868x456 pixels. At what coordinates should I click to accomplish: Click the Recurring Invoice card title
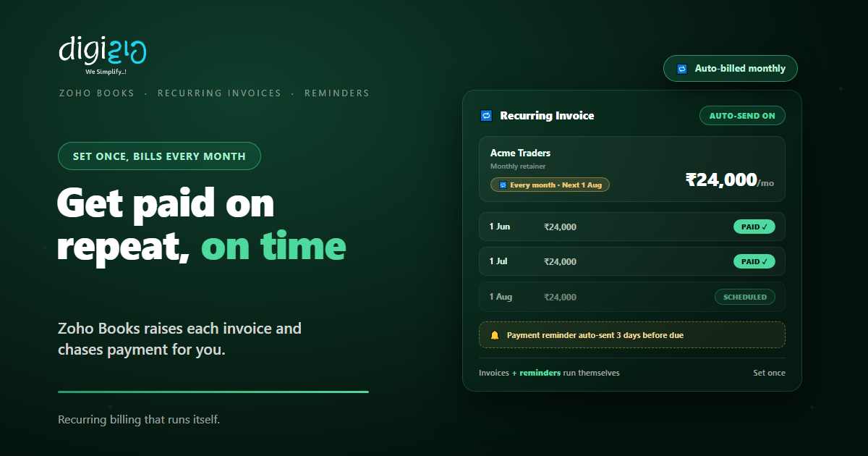coord(548,116)
